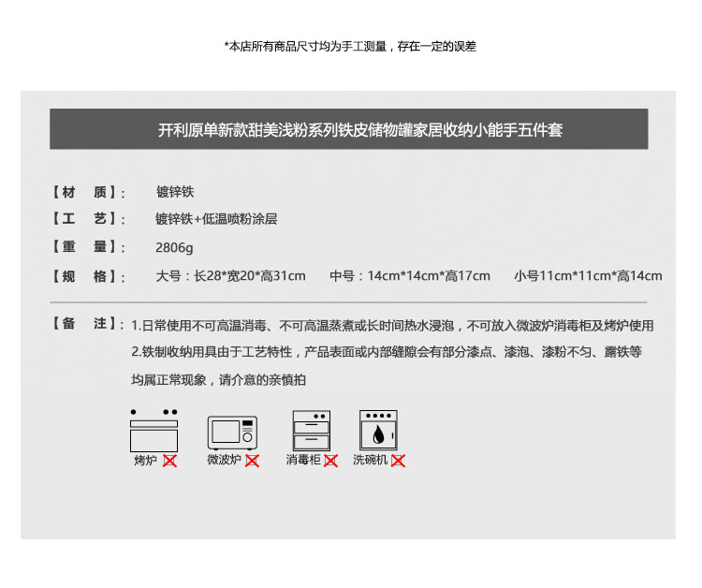Screen dimensions: 702x588
Task: Click the medium size text 中号：14cm*14cm*高17cm
Action: [410, 276]
